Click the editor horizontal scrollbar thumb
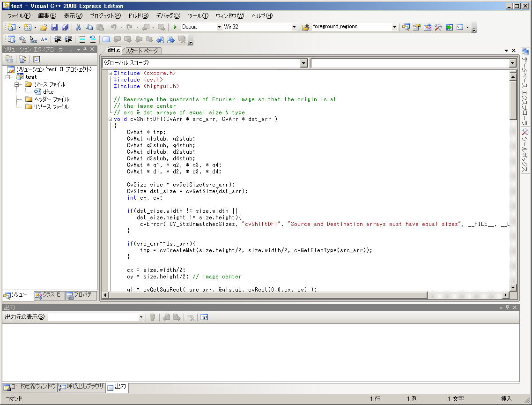The width and height of the screenshot is (532, 405). pyautogui.click(x=268, y=295)
